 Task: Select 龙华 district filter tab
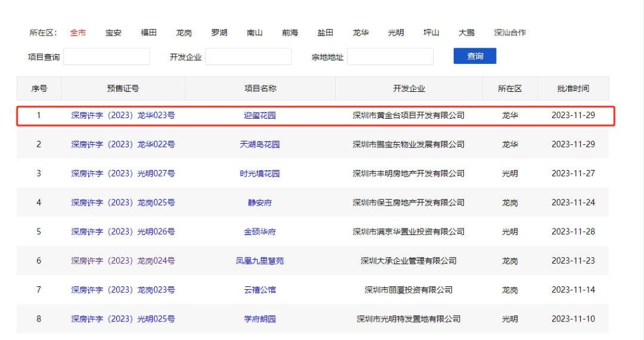(361, 32)
